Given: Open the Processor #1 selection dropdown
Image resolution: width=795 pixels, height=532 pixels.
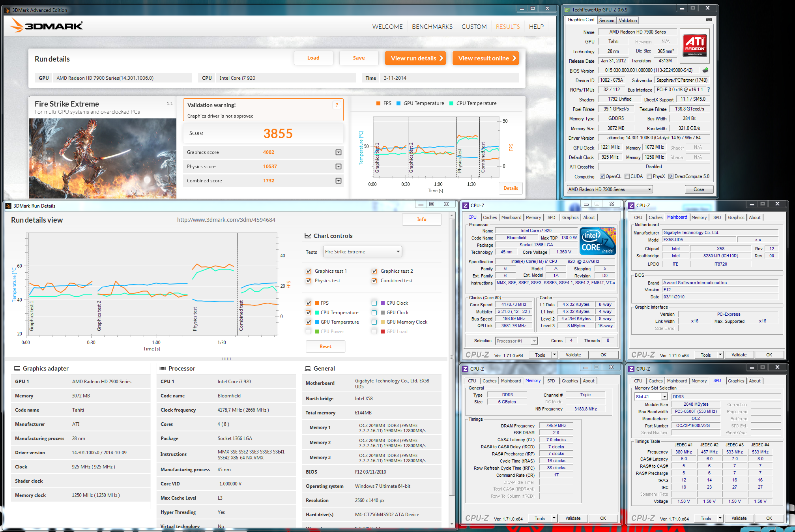Looking at the screenshot, I should [516, 341].
